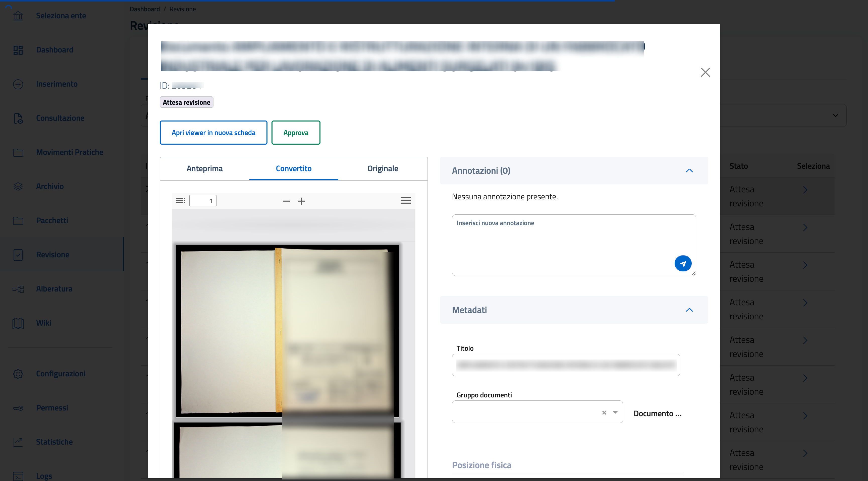Clear the Gruppo documenti selection (x icon)
Viewport: 868px width, 481px height.
pyautogui.click(x=604, y=412)
